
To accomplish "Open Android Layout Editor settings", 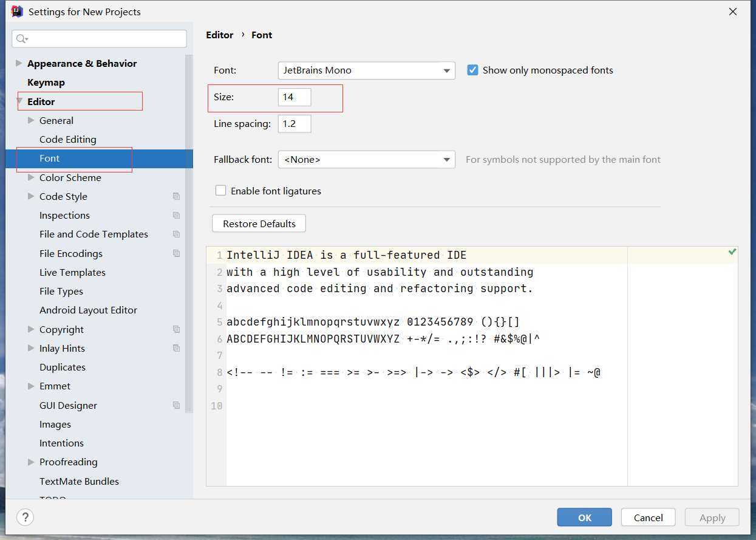I will (x=88, y=310).
